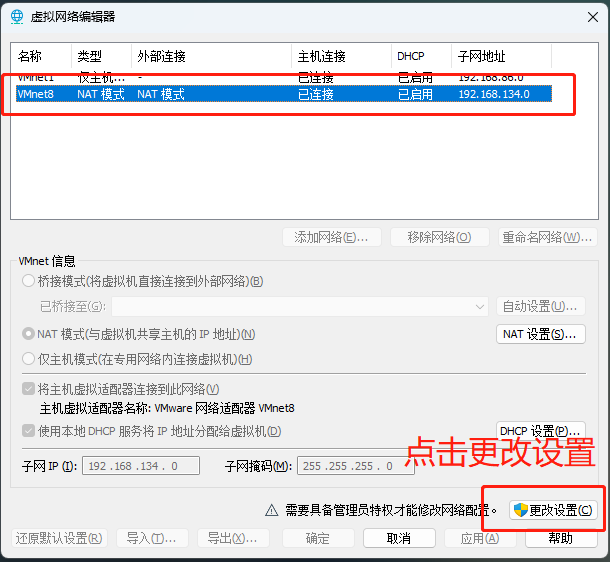Click the 导出 button
The width and height of the screenshot is (610, 562).
pyautogui.click(x=233, y=538)
